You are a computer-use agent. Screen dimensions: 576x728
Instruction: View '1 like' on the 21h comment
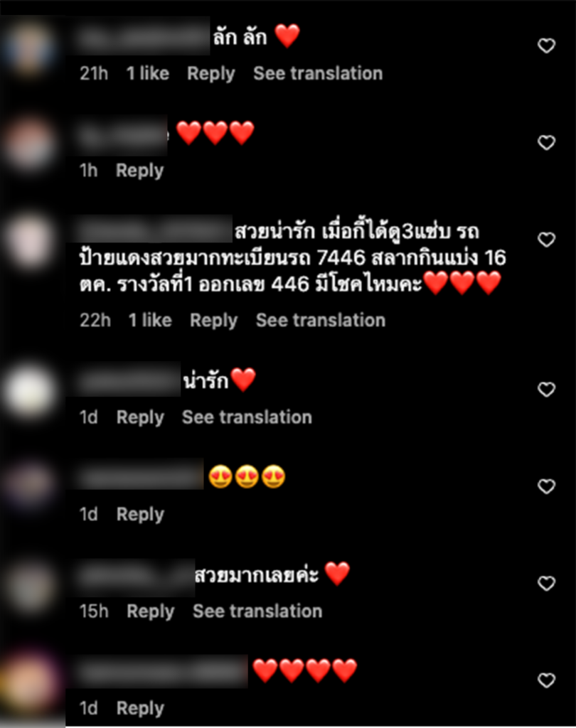148,73
